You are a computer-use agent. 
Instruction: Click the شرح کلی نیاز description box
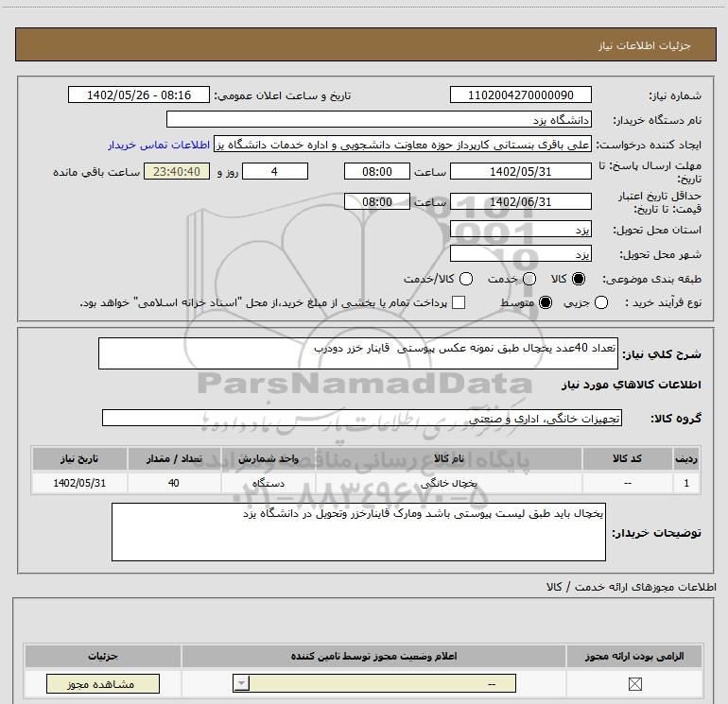coord(358,353)
